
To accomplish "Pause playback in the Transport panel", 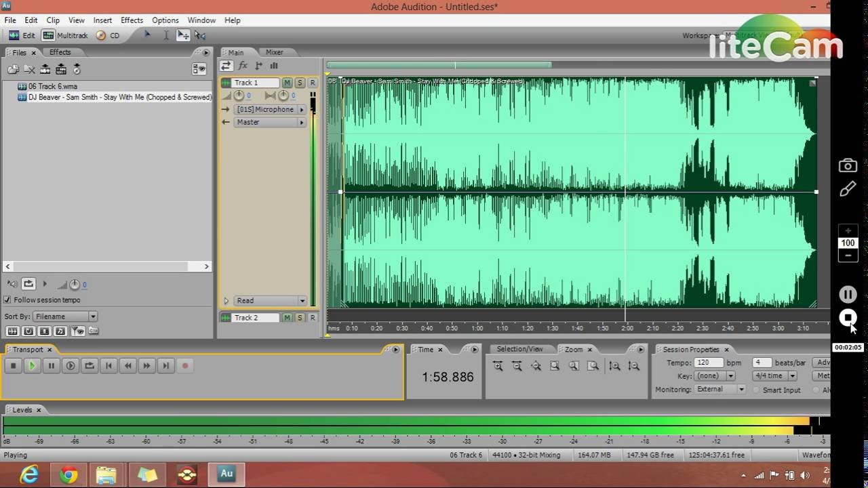I will point(51,366).
